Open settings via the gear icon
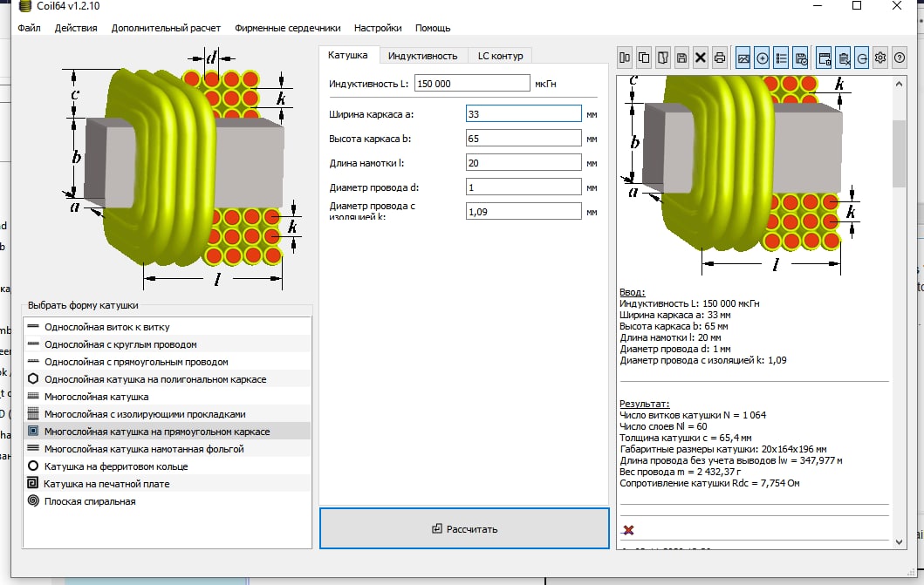 point(880,58)
